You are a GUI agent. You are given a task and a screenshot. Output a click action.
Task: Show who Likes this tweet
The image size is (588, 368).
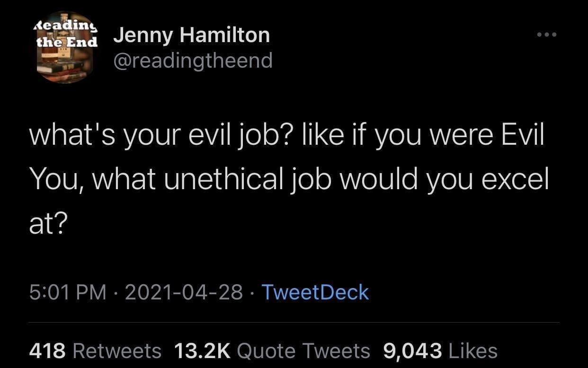[x=472, y=351]
